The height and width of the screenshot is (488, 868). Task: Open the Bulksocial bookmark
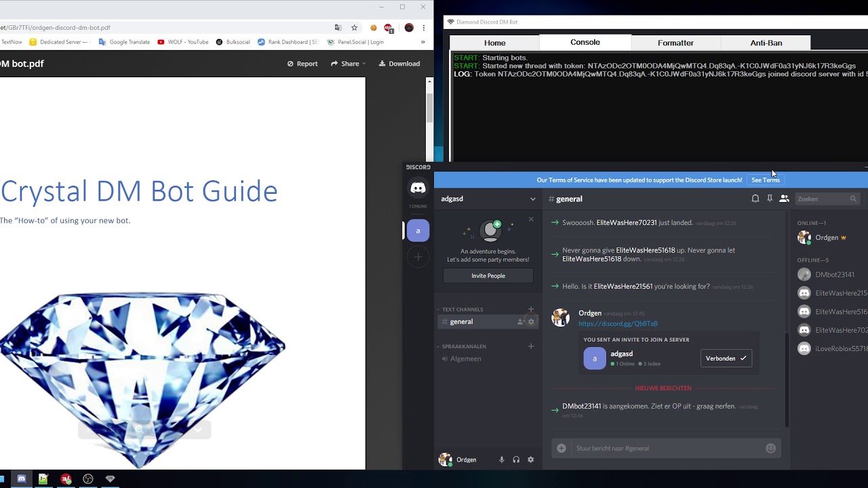pyautogui.click(x=233, y=42)
